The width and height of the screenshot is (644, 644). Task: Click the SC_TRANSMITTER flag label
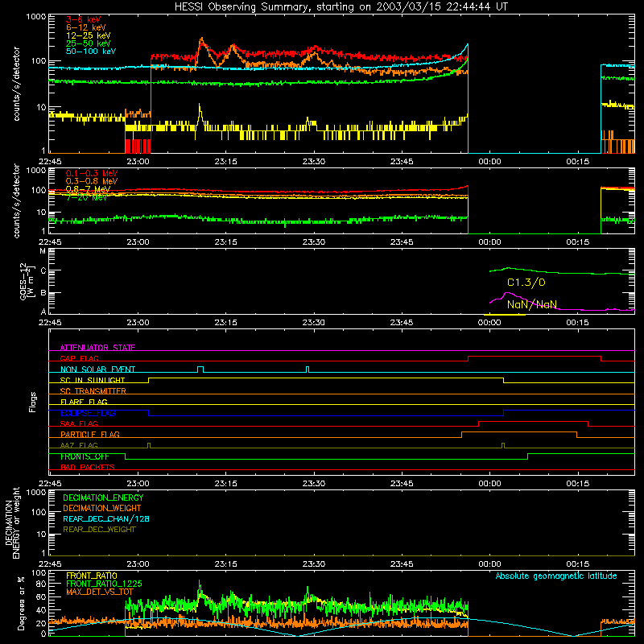(93, 391)
